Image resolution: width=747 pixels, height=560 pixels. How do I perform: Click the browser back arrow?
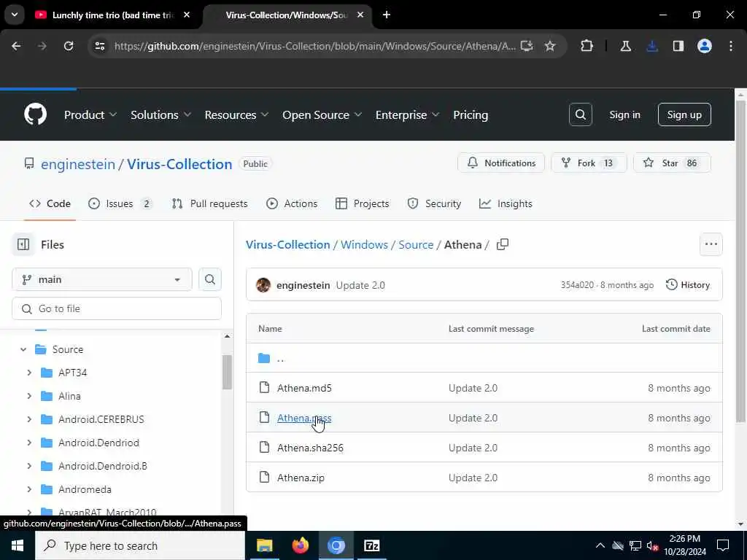point(16,46)
